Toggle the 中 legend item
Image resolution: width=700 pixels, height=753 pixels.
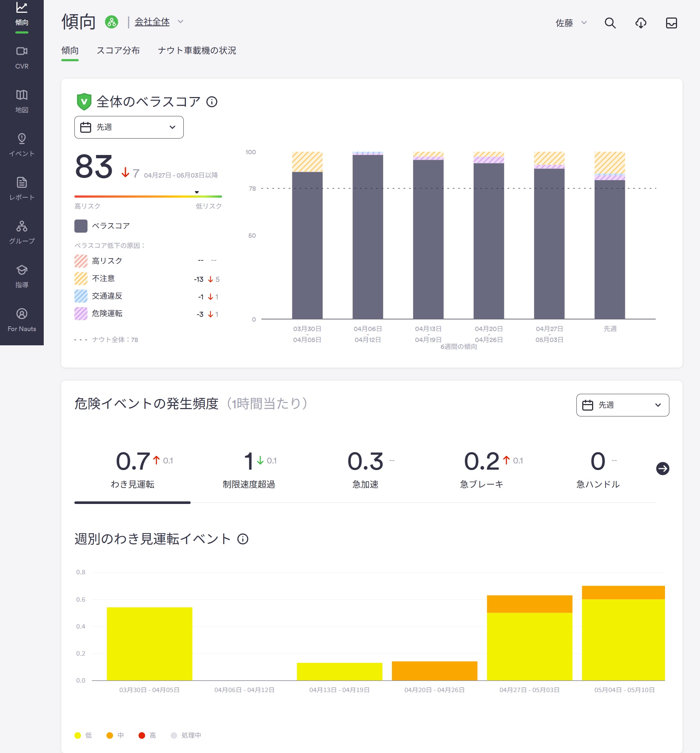pyautogui.click(x=115, y=735)
